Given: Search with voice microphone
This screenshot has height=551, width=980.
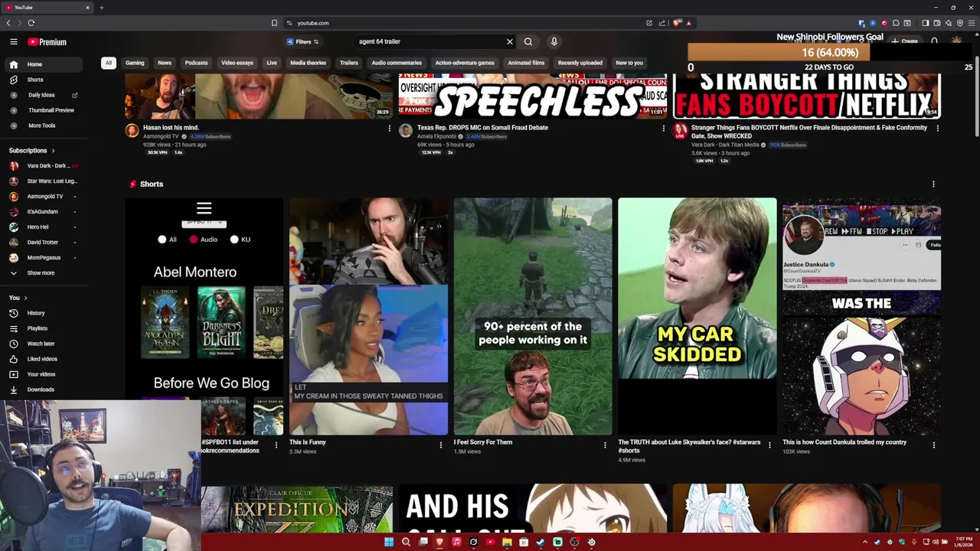Looking at the screenshot, I should tap(554, 42).
